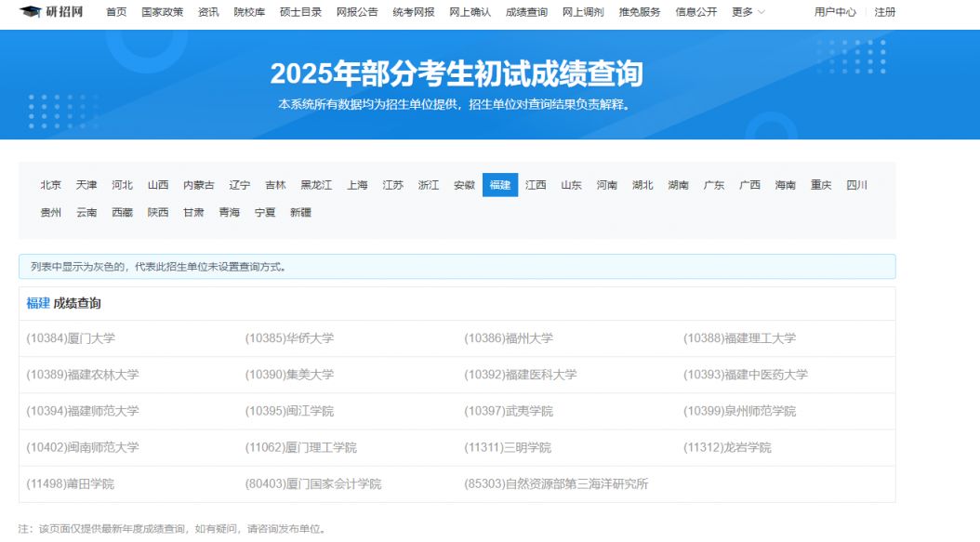Select the 黑龙江 province tab
This screenshot has height=542, width=980.
click(x=316, y=185)
